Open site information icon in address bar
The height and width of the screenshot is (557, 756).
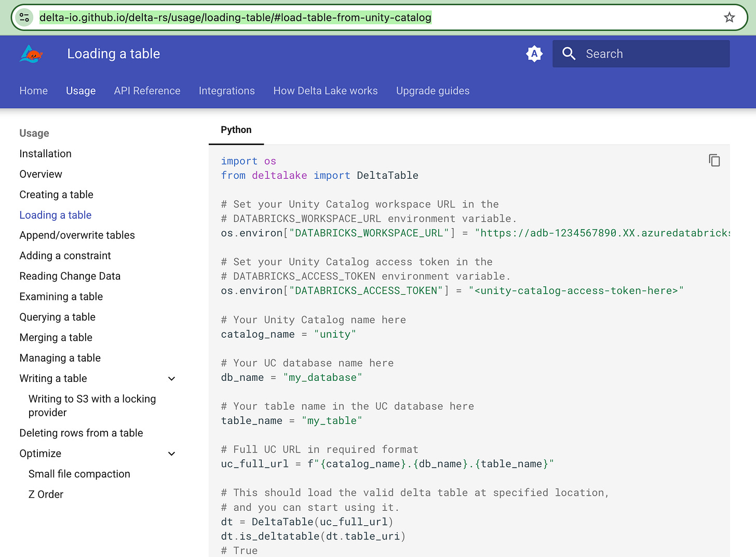tap(24, 18)
